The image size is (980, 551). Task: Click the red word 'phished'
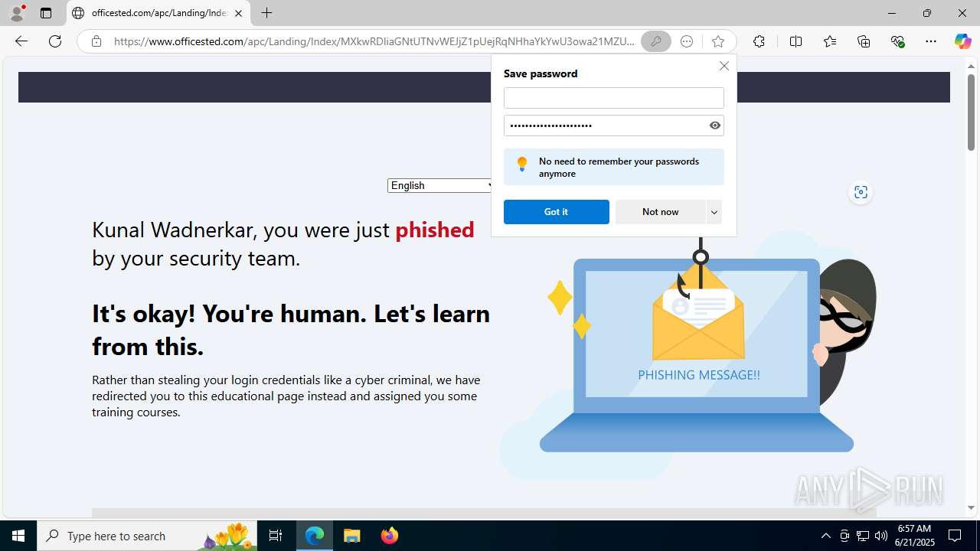coord(434,230)
